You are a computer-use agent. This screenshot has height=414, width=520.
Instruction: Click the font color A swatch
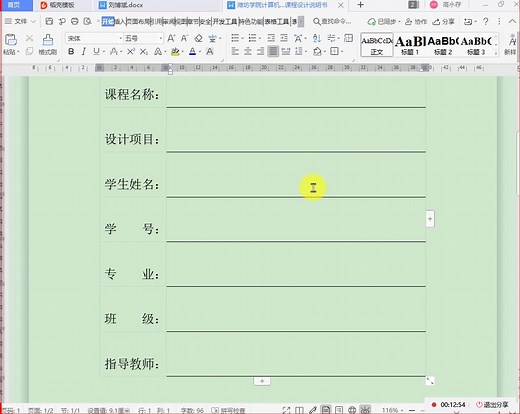[x=192, y=51]
